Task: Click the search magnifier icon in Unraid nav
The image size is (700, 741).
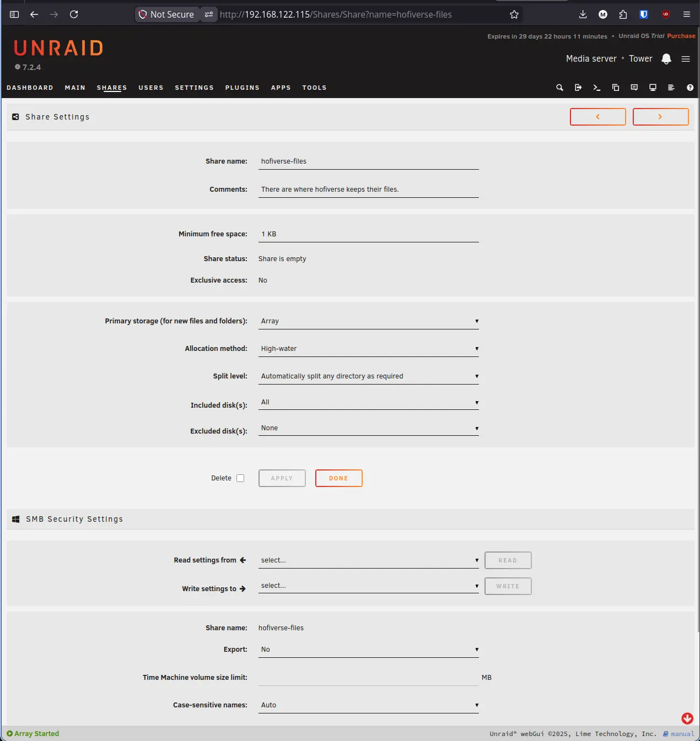Action: point(559,88)
